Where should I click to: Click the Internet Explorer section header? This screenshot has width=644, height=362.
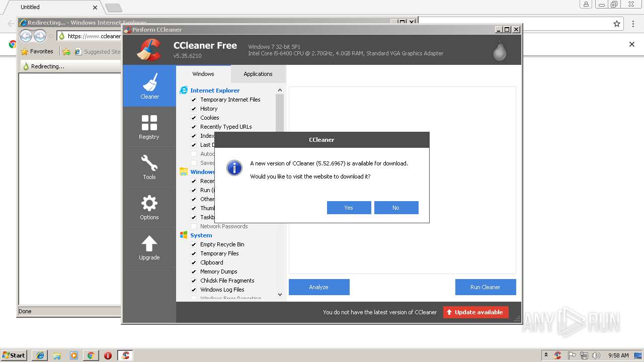(215, 90)
